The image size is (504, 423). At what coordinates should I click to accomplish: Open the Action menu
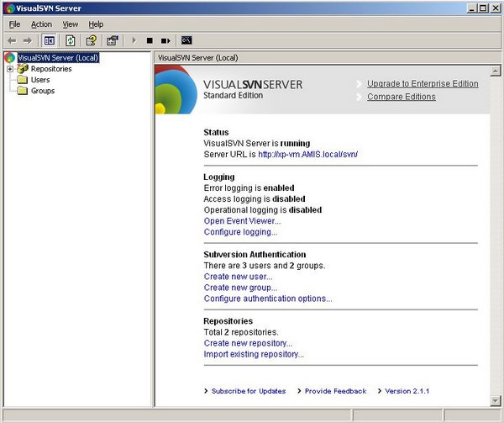(x=41, y=24)
